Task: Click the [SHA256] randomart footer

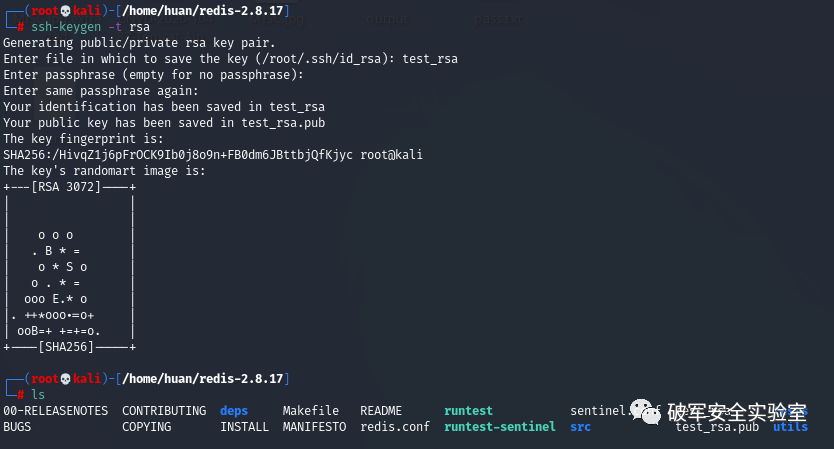Action: click(66, 347)
